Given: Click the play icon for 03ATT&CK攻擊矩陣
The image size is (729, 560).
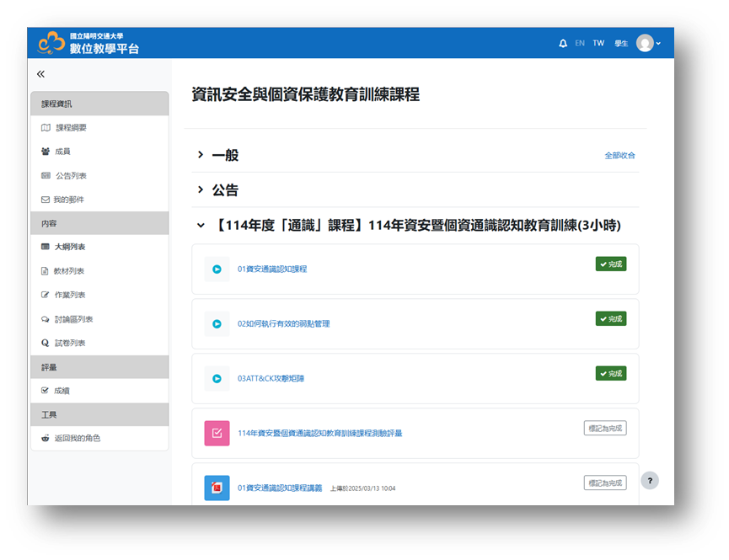Looking at the screenshot, I should coord(217,379).
